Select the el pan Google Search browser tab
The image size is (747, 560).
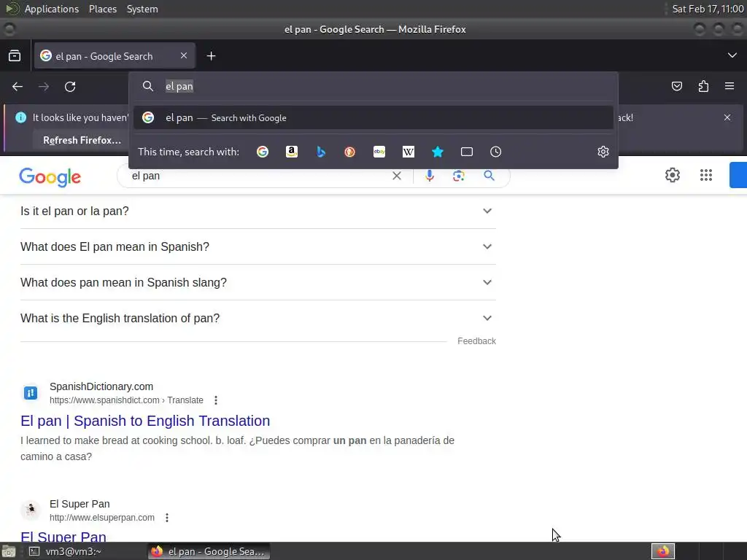[x=115, y=55]
